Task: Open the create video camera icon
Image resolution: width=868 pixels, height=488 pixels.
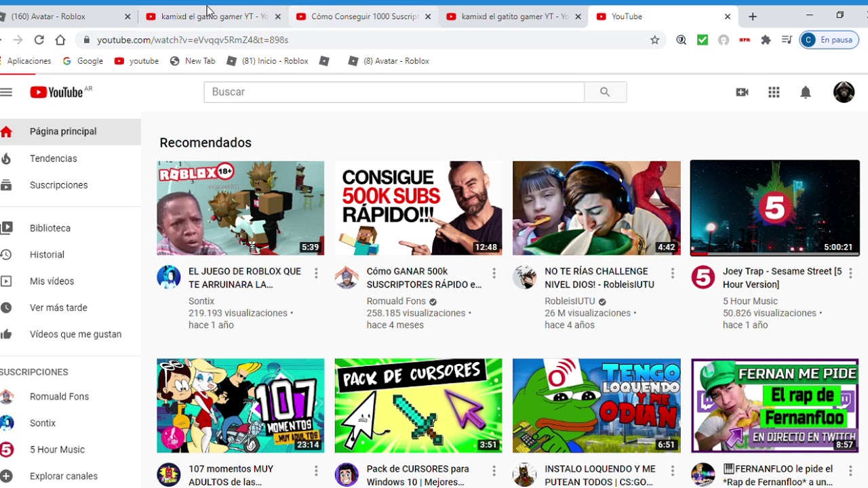Action: point(742,92)
